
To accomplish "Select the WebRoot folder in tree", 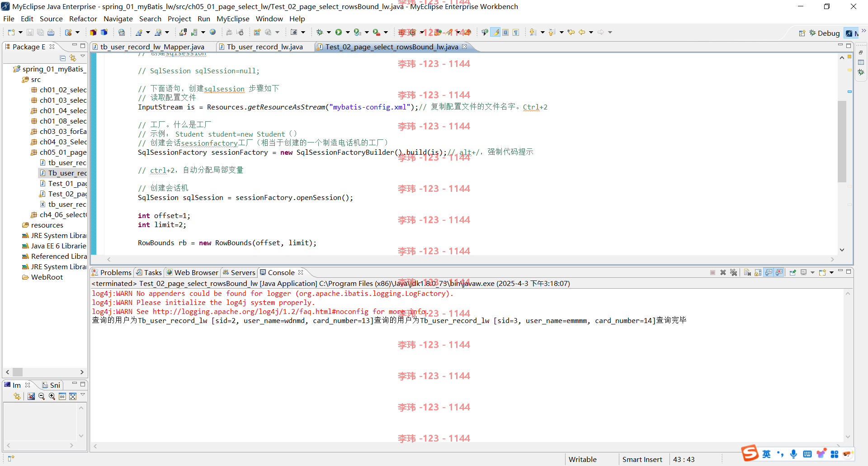I will 42,277.
